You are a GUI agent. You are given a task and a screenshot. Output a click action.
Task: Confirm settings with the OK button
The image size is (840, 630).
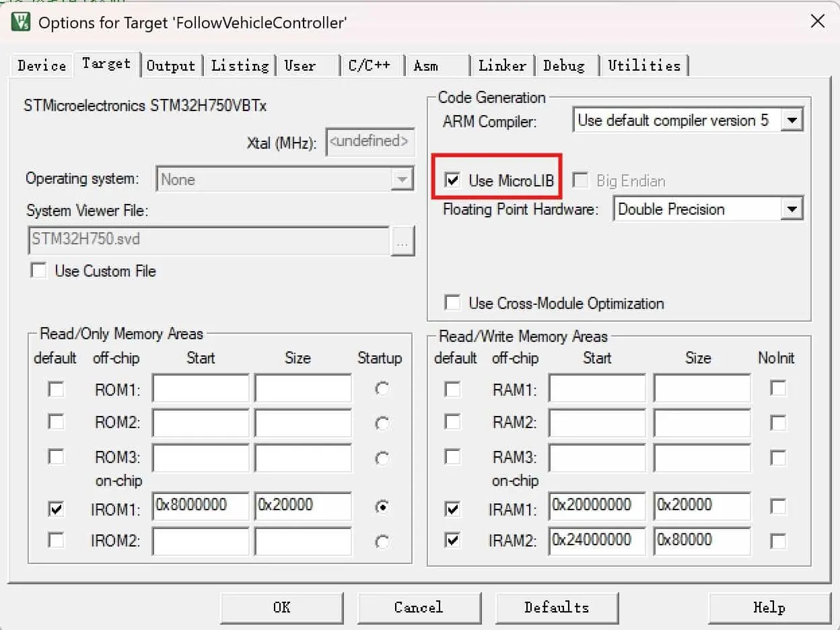pos(281,608)
